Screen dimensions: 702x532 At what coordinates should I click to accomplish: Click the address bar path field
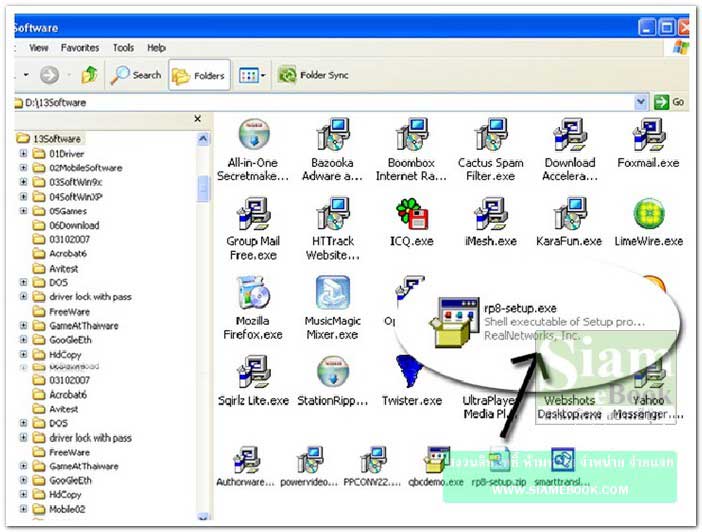324,103
